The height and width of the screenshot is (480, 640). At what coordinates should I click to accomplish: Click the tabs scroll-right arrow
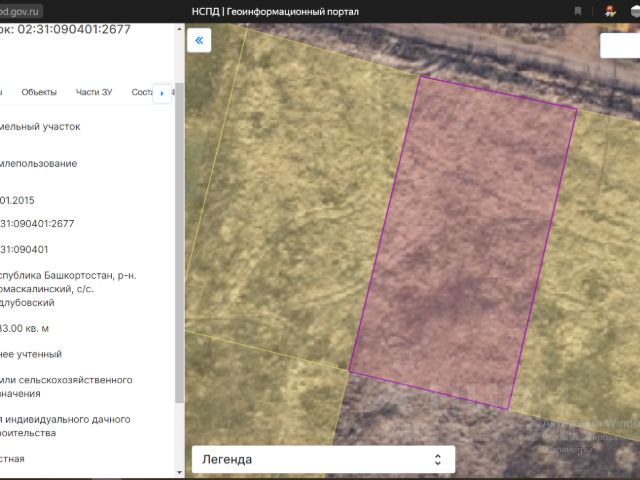162,93
